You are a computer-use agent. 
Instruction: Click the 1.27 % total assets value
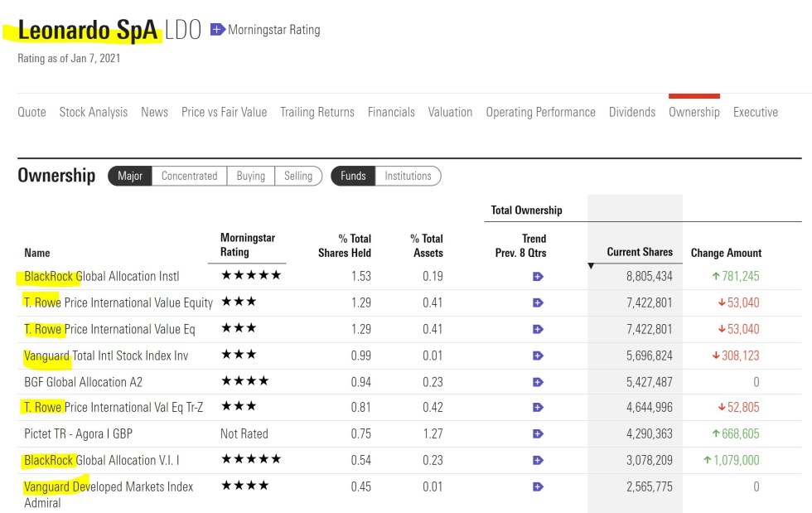pos(433,433)
